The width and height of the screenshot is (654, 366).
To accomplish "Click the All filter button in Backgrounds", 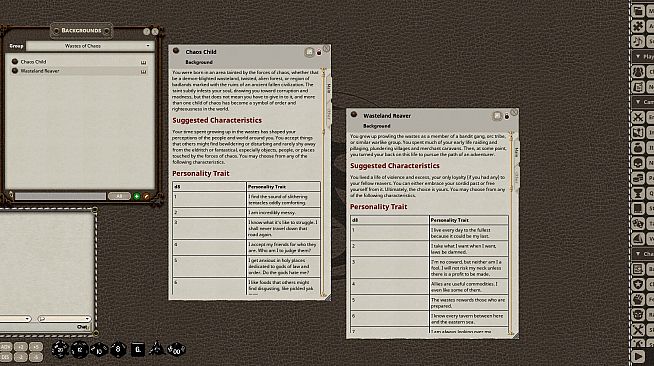I will point(119,196).
